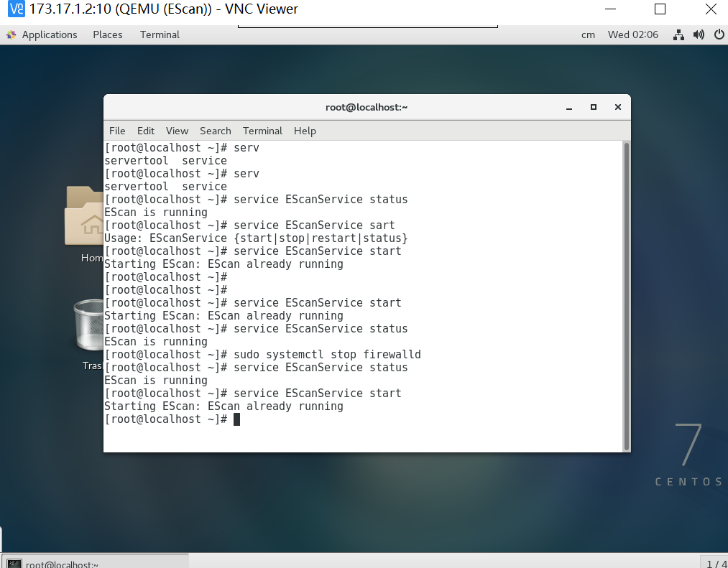Open the View menu in terminal
This screenshot has width=728, height=568.
178,131
